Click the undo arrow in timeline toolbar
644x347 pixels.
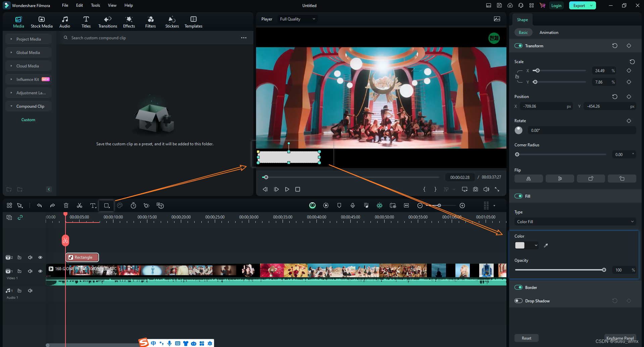[x=39, y=205]
